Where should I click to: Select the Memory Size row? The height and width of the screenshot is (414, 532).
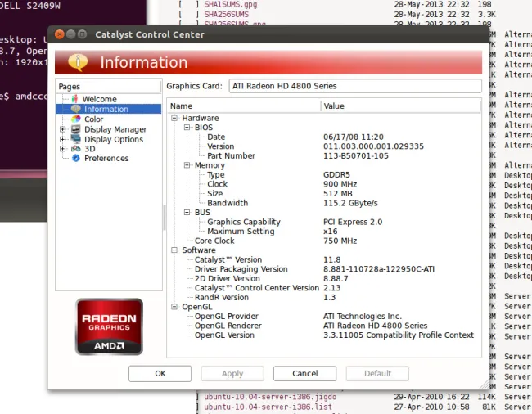point(324,193)
